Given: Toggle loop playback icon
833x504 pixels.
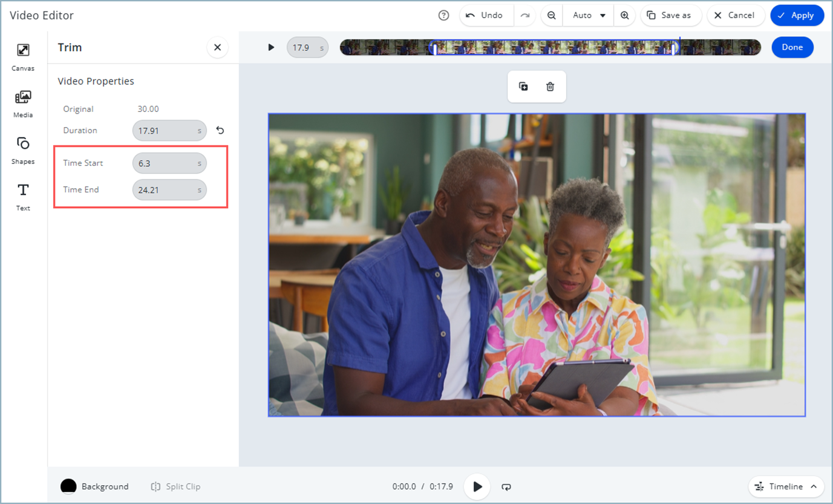Looking at the screenshot, I should point(506,486).
